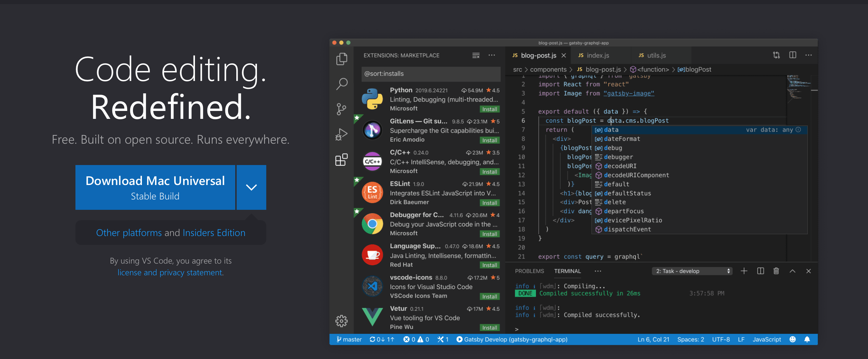Toggle the split panel layout icon
This screenshot has width=868, height=359.
[x=761, y=271]
